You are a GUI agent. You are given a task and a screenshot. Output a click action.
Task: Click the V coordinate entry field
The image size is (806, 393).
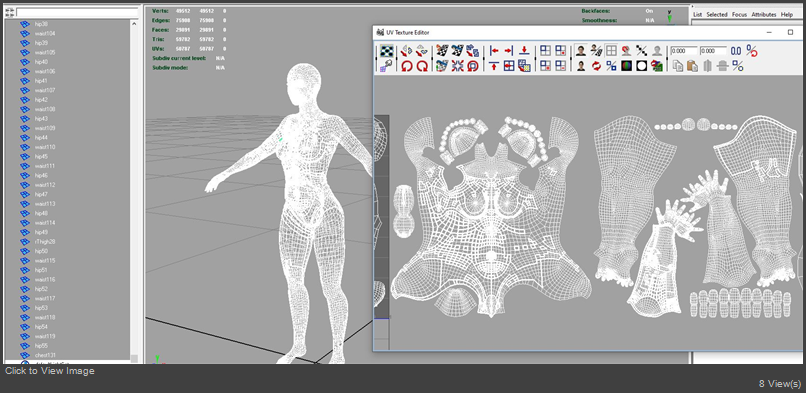click(x=713, y=51)
